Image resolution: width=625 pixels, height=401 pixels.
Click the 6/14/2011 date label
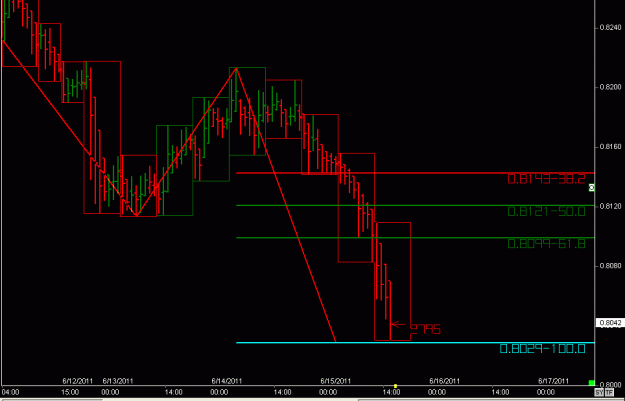tap(227, 381)
